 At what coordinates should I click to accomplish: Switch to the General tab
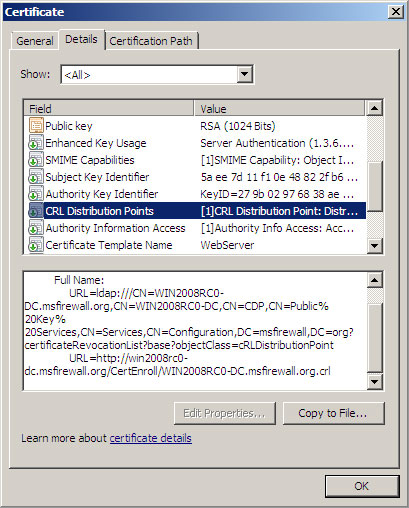[35, 41]
